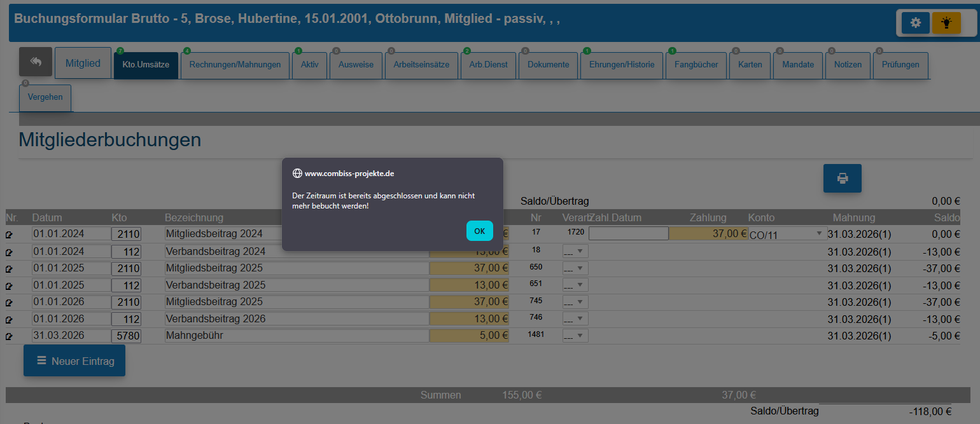Open Verart dropdown for Verbandsbeitrag 2026
The image size is (980, 424).
coord(575,318)
